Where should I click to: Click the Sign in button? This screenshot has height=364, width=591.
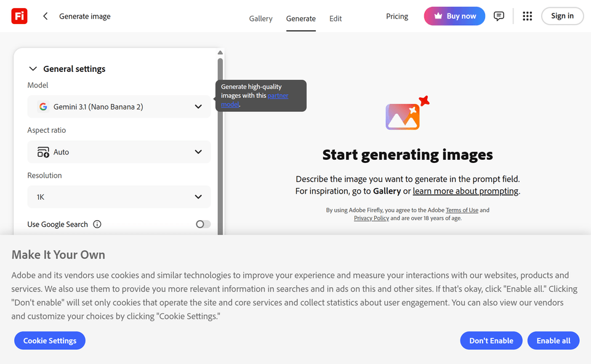(x=562, y=16)
